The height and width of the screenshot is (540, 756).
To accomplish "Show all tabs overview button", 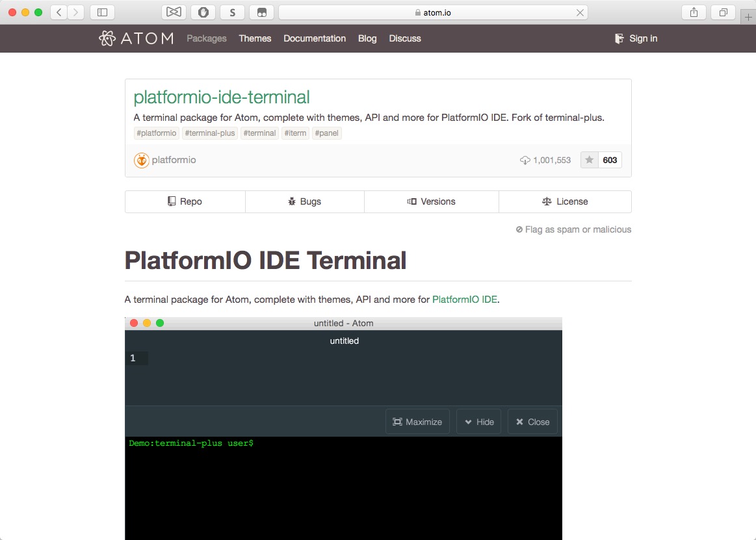I will click(x=723, y=12).
